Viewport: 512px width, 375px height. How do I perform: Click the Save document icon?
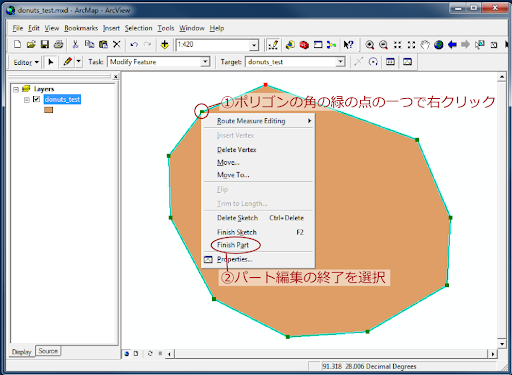(x=45, y=44)
